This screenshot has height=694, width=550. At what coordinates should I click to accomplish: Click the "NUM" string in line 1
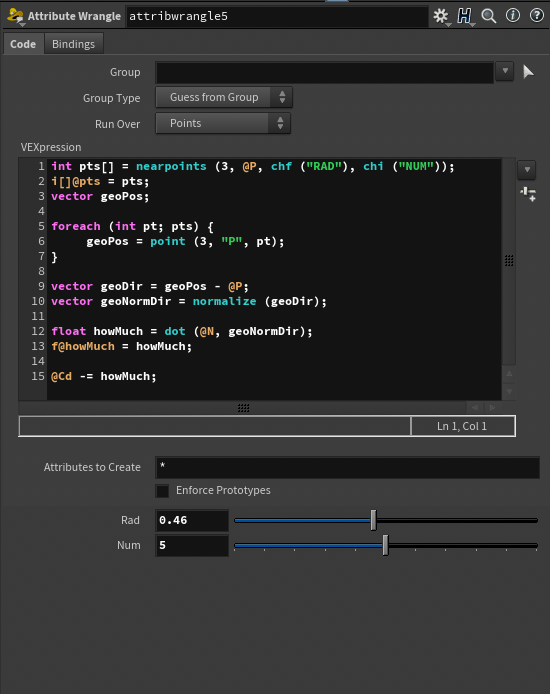click(416, 166)
